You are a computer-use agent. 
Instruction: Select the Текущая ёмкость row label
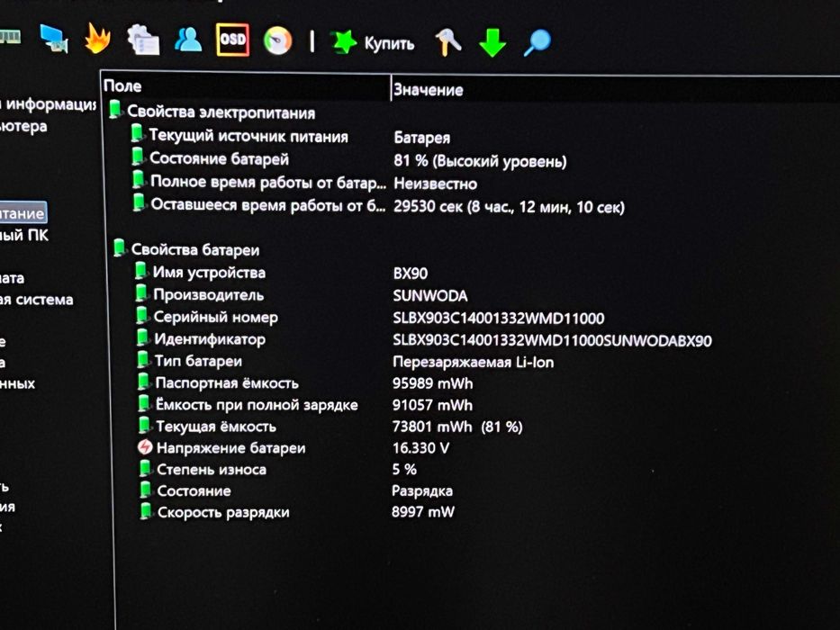click(216, 427)
